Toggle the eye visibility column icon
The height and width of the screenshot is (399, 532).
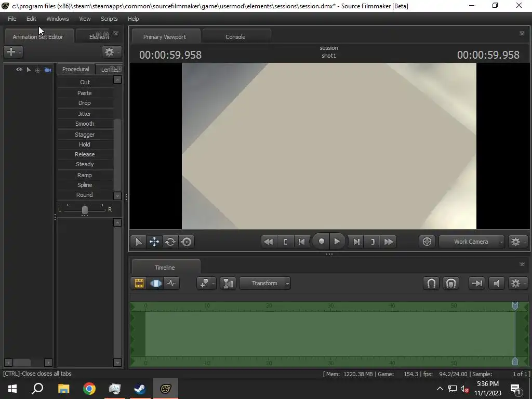(19, 70)
